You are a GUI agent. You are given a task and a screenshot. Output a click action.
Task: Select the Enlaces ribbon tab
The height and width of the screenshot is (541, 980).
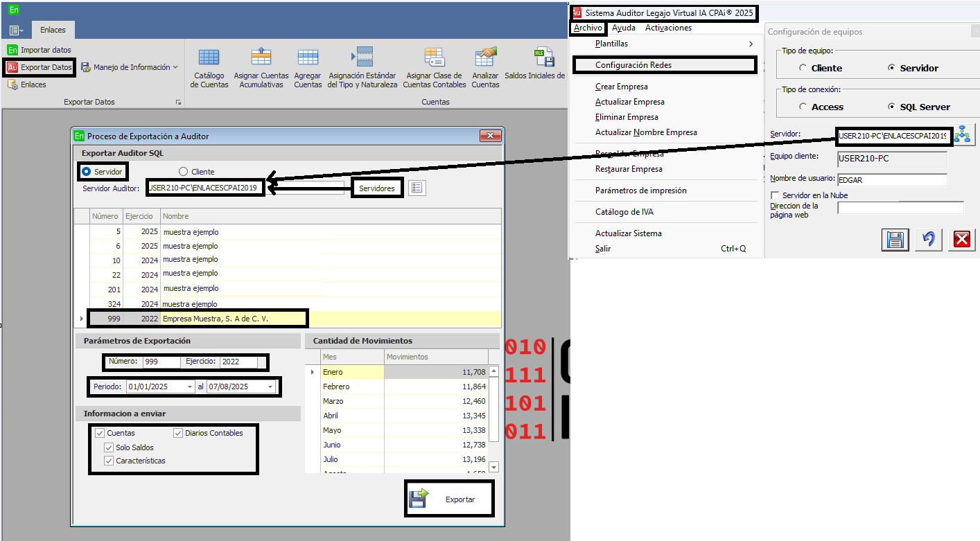(53, 30)
